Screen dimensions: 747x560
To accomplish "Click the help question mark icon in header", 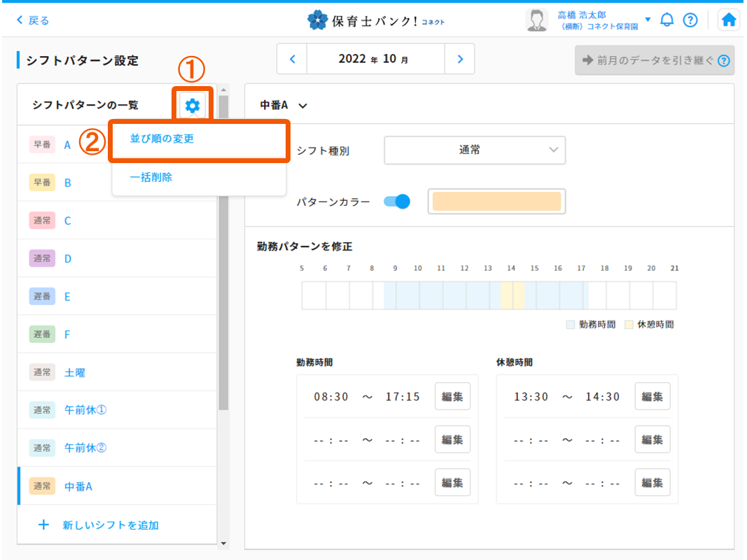I will click(690, 20).
